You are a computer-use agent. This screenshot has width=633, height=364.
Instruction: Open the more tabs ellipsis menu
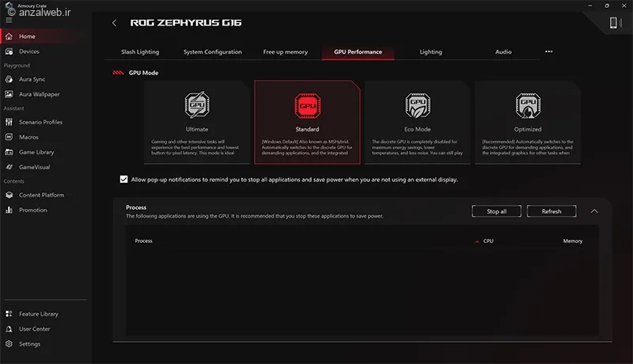548,51
